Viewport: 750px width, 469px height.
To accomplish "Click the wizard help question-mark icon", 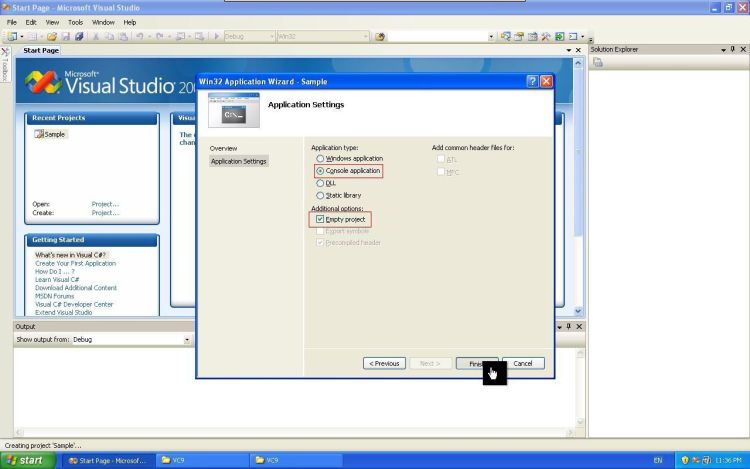I will pos(533,81).
